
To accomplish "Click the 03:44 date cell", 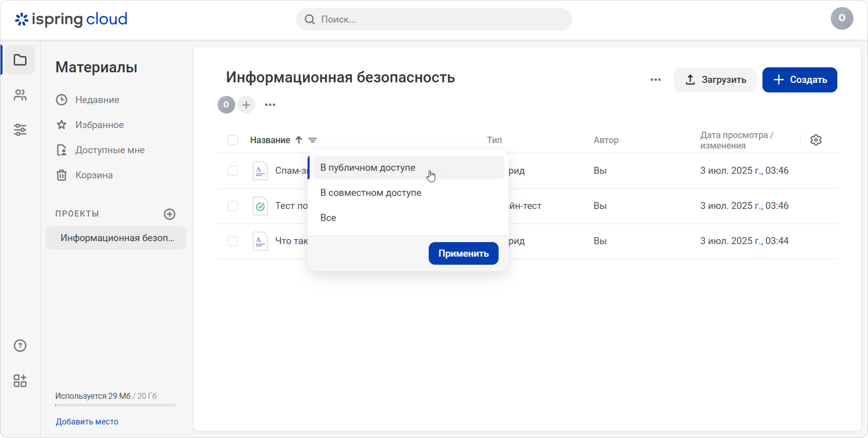I will point(744,241).
